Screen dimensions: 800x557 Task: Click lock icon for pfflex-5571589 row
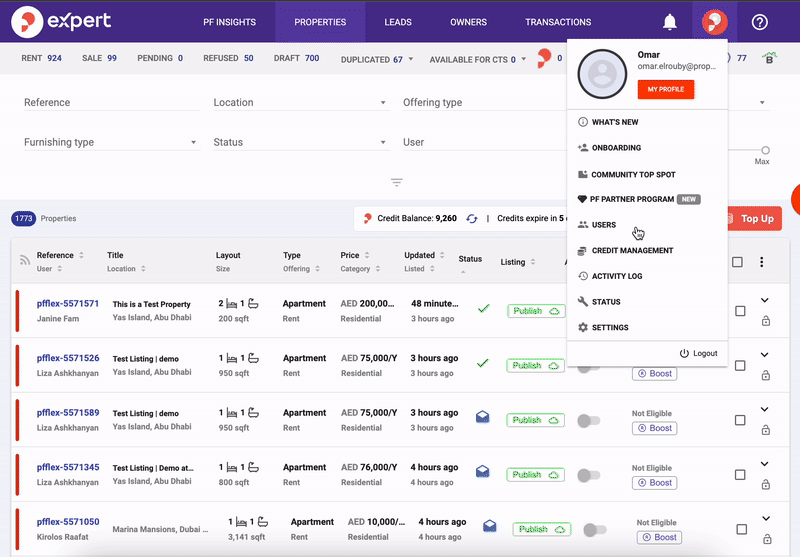765,430
